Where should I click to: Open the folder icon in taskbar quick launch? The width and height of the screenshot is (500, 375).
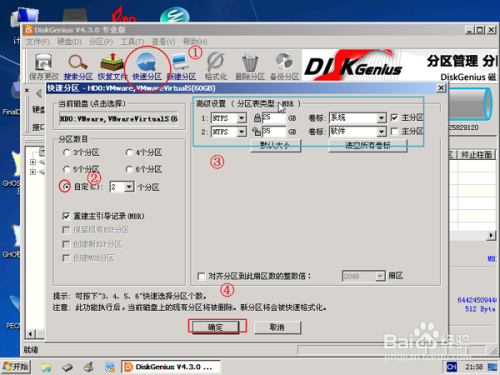point(46,367)
